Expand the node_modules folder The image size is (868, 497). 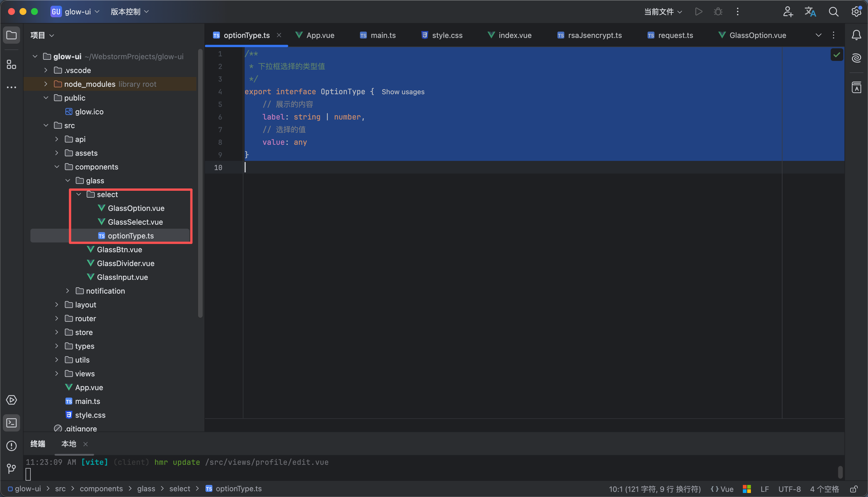pyautogui.click(x=46, y=84)
